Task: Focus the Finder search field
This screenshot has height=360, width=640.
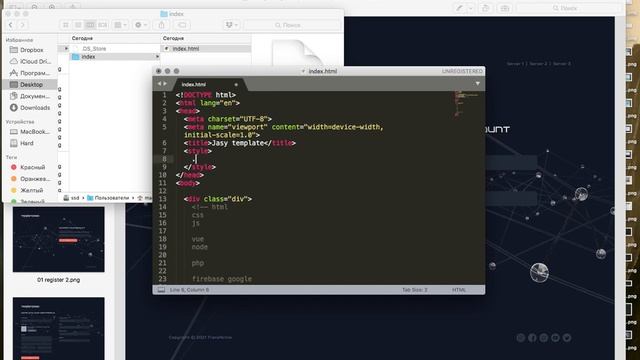Action: (x=292, y=25)
